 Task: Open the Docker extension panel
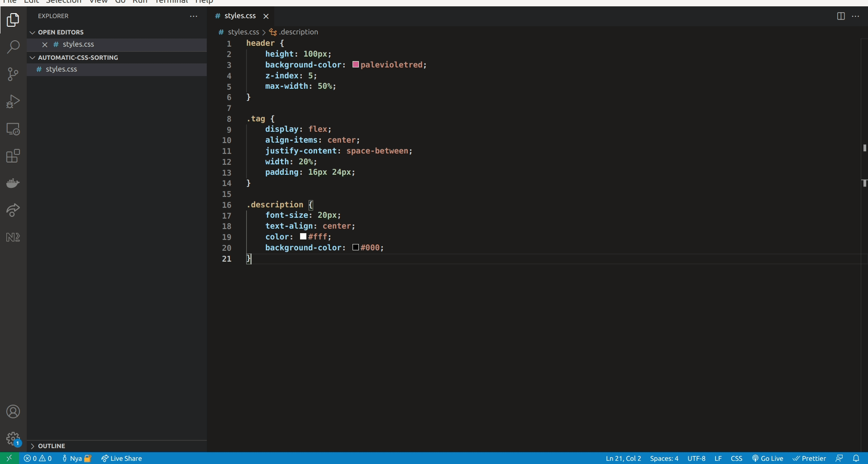click(13, 183)
